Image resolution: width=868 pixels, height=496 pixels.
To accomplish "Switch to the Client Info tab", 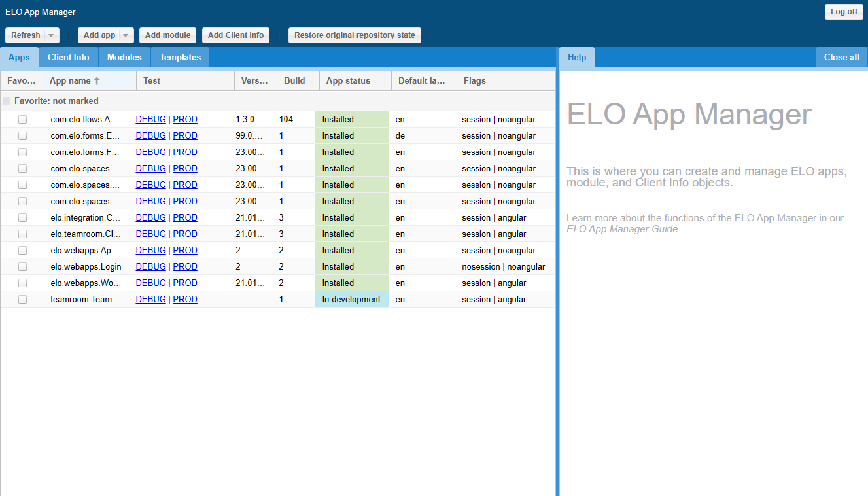I will coord(69,58).
